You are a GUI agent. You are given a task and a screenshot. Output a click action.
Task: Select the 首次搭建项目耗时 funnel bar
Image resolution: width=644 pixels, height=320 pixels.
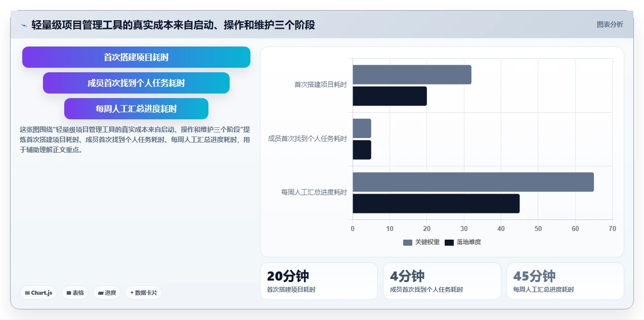pos(136,57)
